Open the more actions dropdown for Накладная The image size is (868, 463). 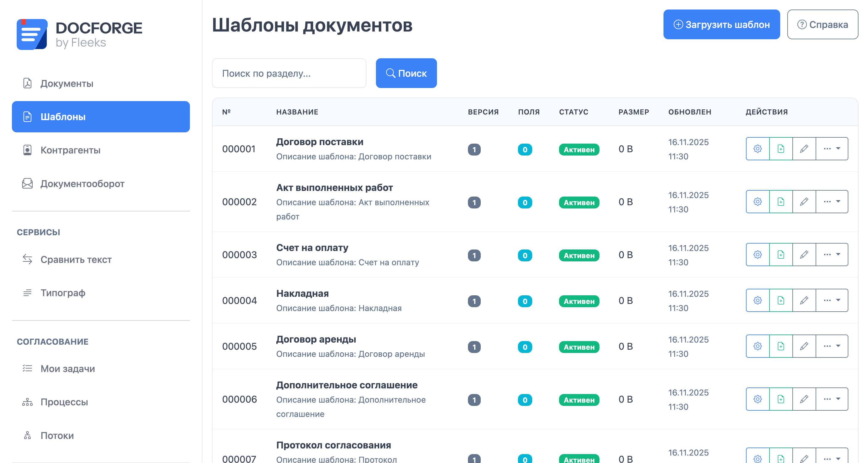pyautogui.click(x=832, y=300)
